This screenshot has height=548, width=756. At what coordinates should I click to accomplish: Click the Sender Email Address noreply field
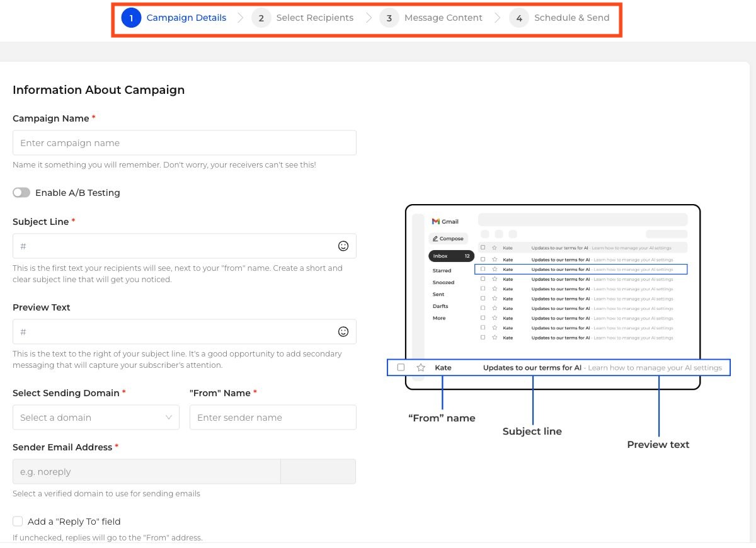(146, 471)
